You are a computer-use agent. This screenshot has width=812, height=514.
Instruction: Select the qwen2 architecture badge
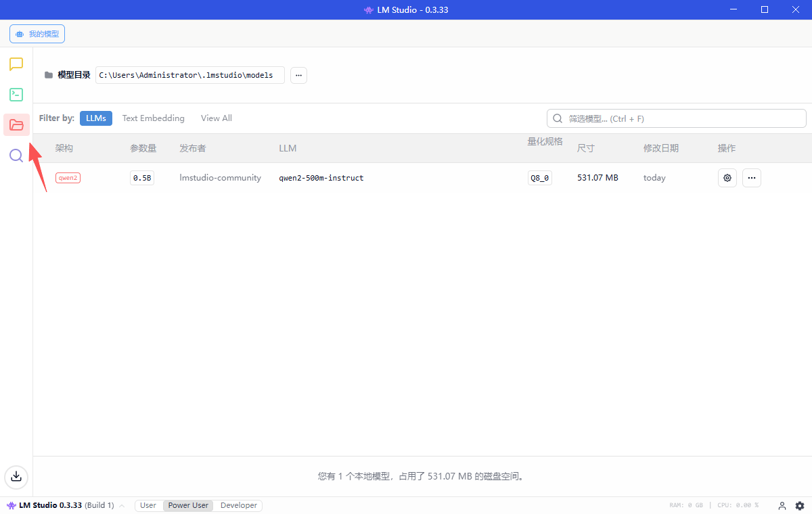(68, 178)
